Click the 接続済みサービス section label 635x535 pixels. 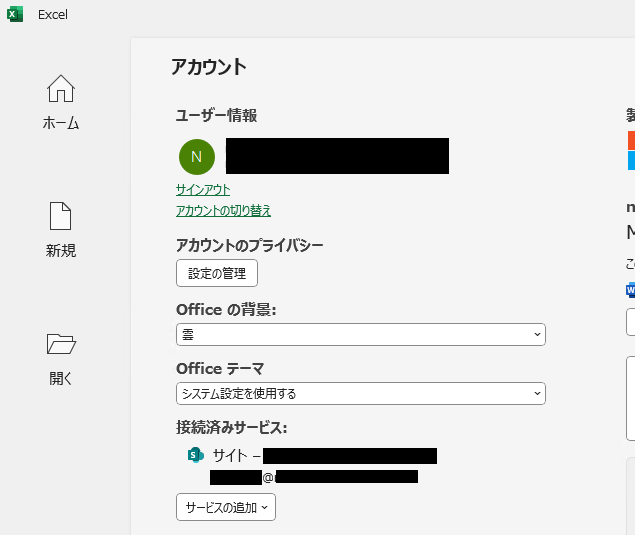(231, 427)
